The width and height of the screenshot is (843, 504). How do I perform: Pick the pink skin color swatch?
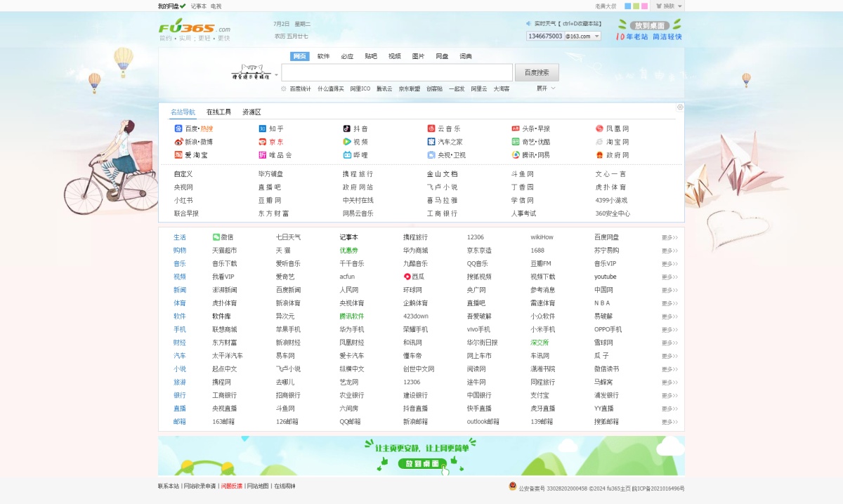point(645,6)
